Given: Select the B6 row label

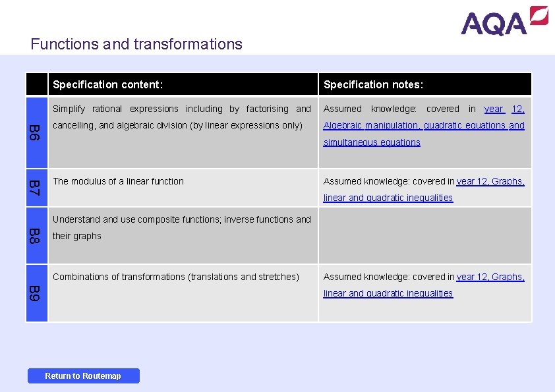Looking at the screenshot, I should click(37, 132).
